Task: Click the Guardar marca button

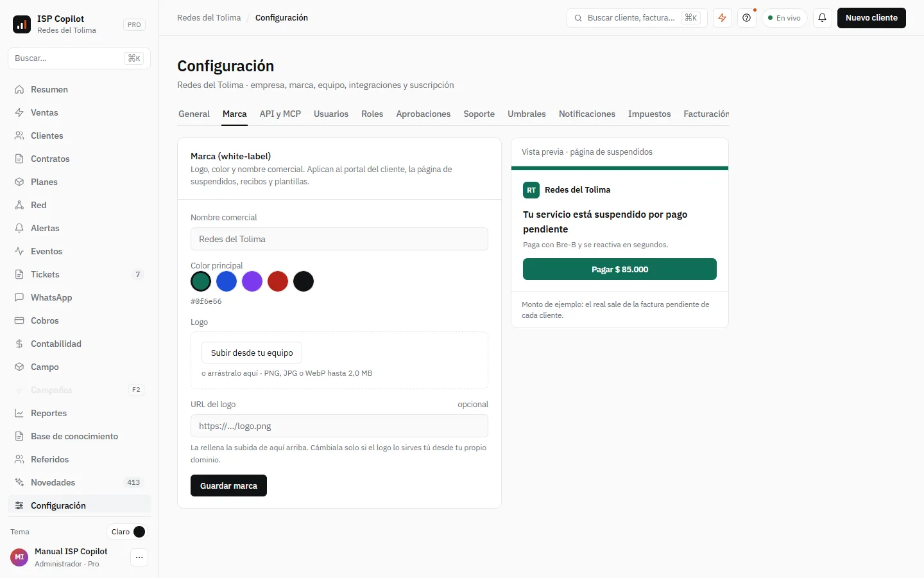Action: click(x=228, y=486)
